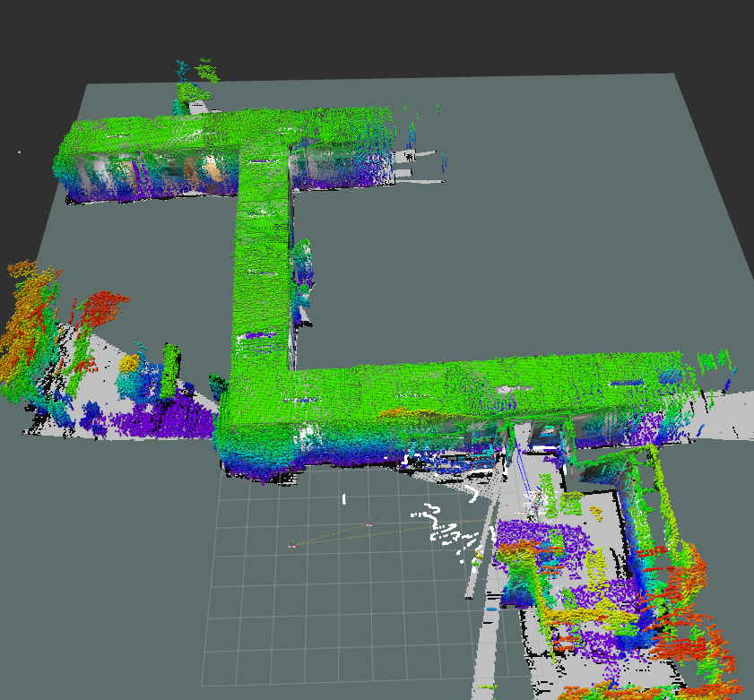
Task: Select the white scattered trajectory points on the grid
Action: click(445, 530)
